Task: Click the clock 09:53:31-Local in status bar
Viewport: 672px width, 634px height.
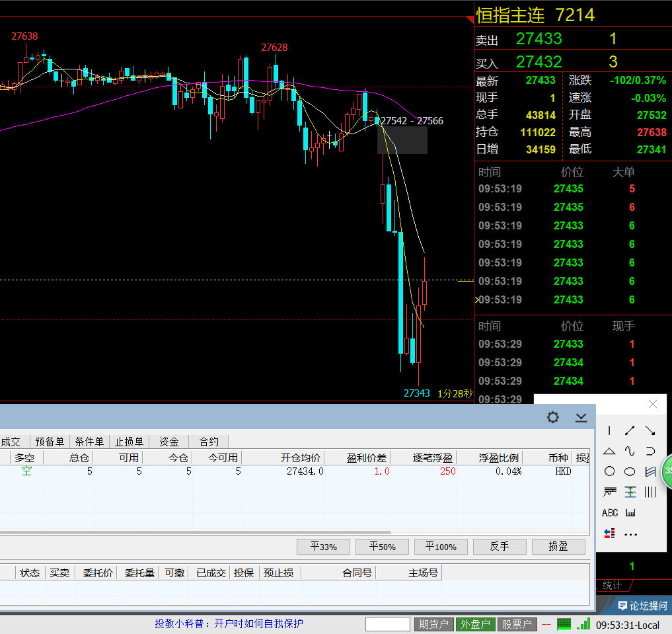Action: 628,625
